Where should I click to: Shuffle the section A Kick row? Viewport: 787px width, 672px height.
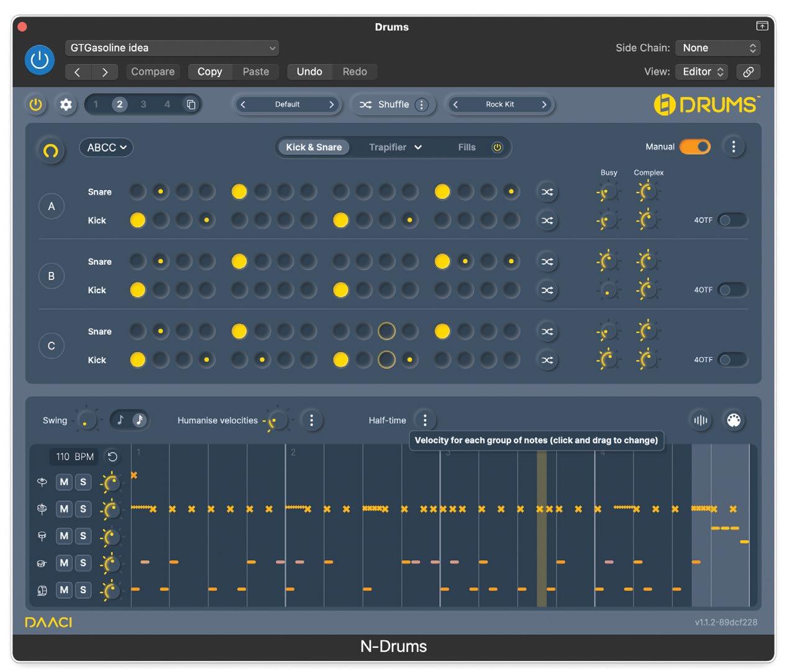547,220
